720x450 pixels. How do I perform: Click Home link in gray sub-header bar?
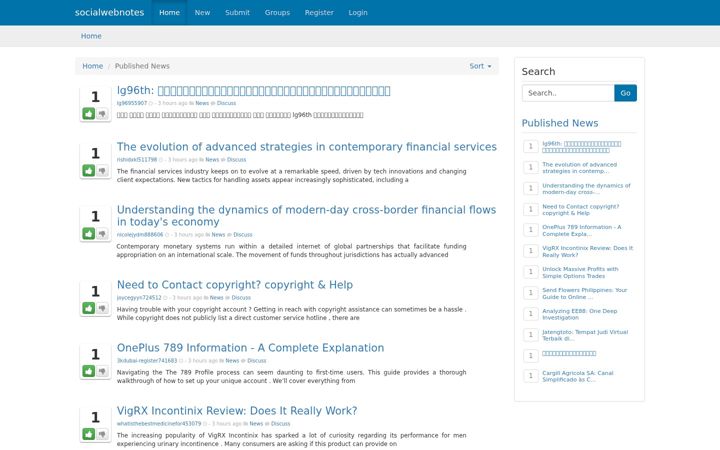pos(91,36)
